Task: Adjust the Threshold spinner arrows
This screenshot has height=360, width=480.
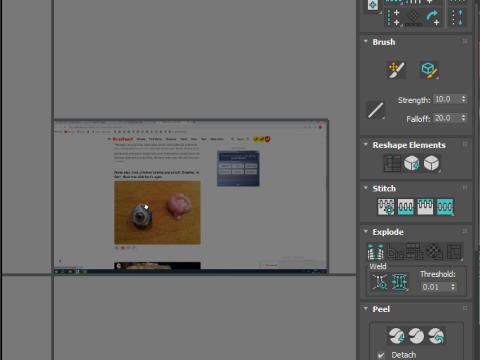Action: (x=453, y=287)
